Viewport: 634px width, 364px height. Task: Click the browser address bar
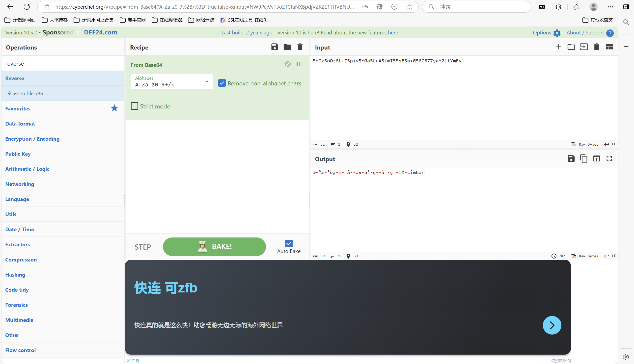(204, 7)
